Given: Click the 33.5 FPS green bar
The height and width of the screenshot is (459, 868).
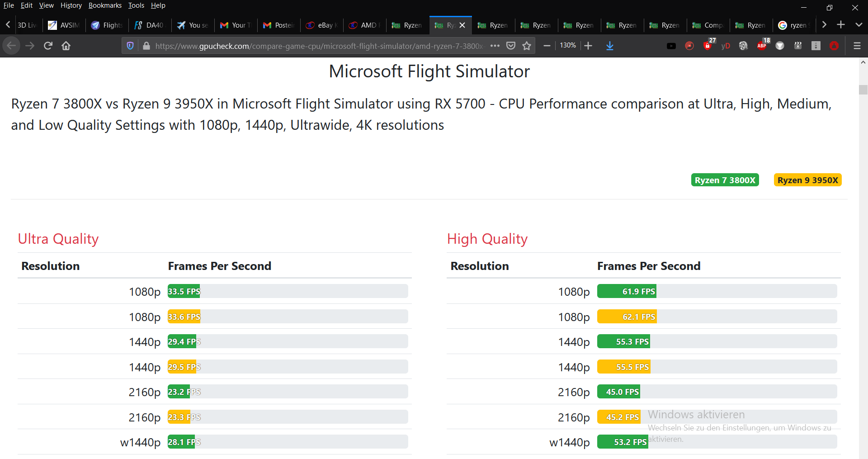Looking at the screenshot, I should tap(184, 291).
